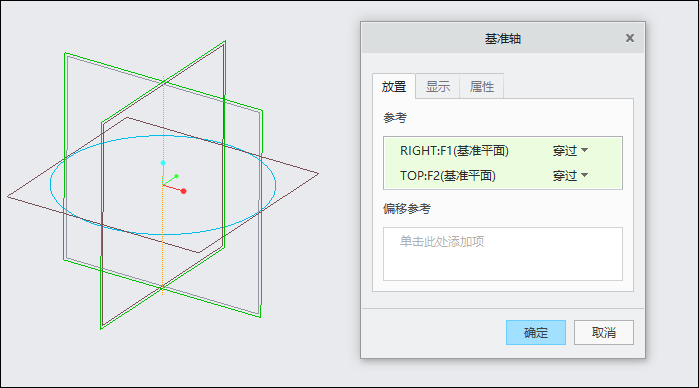The width and height of the screenshot is (699, 388).
Task: Open the 属性 tab
Action: [x=481, y=87]
